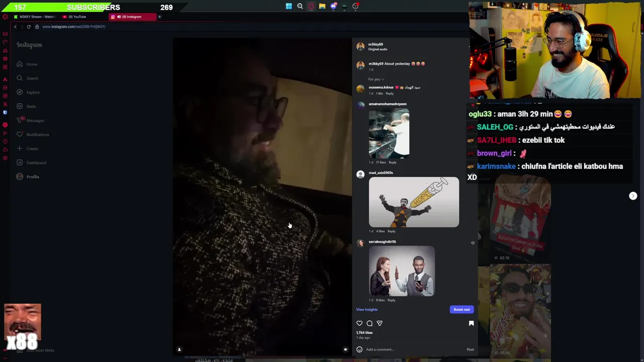The image size is (644, 362).
Task: Open the Reels section
Action: 26,107
